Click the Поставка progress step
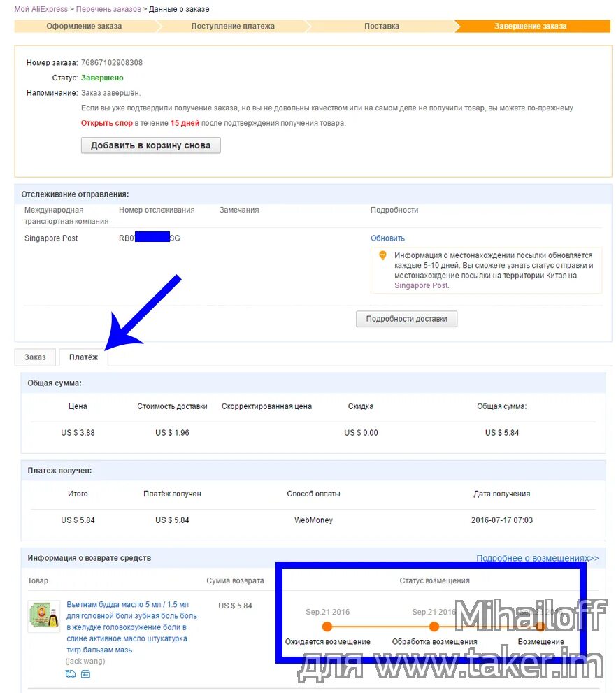 tap(382, 26)
